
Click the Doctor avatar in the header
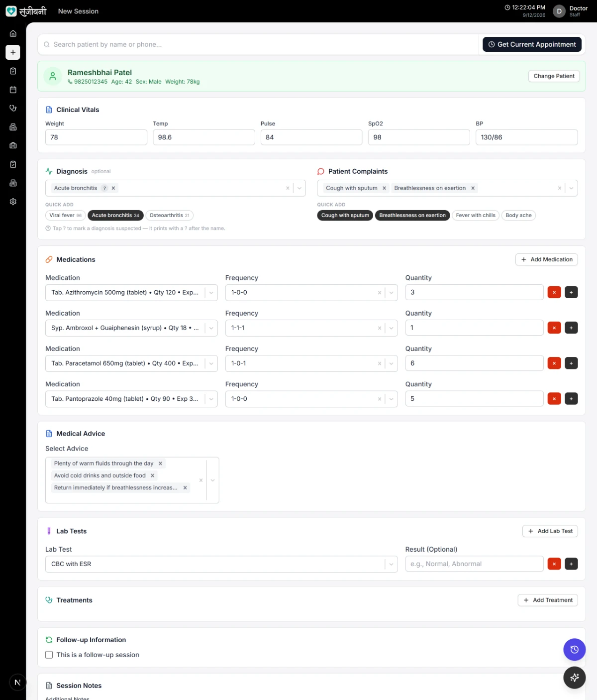click(x=559, y=11)
